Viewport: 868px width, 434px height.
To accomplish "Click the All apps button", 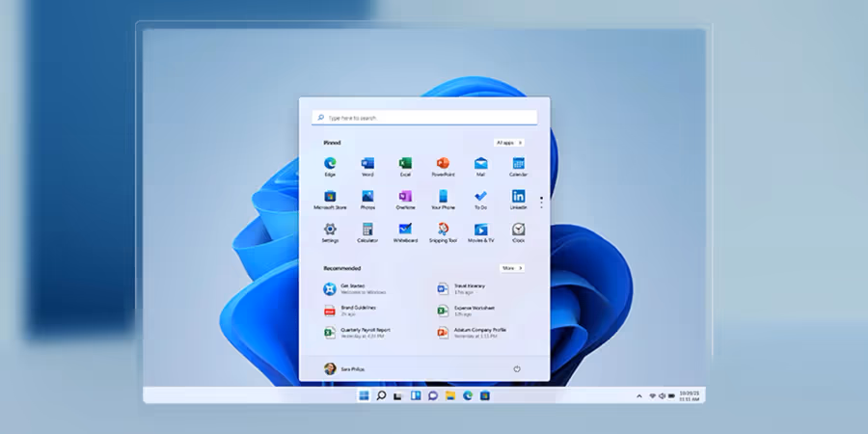I will (509, 143).
